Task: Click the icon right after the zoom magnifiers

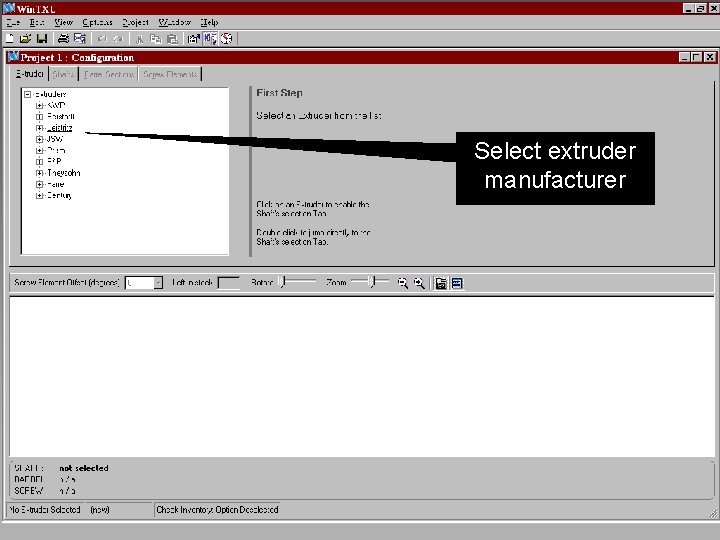Action: point(441,283)
